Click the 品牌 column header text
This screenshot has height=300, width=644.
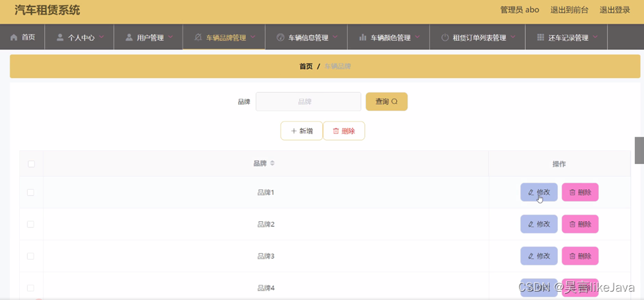click(x=260, y=163)
